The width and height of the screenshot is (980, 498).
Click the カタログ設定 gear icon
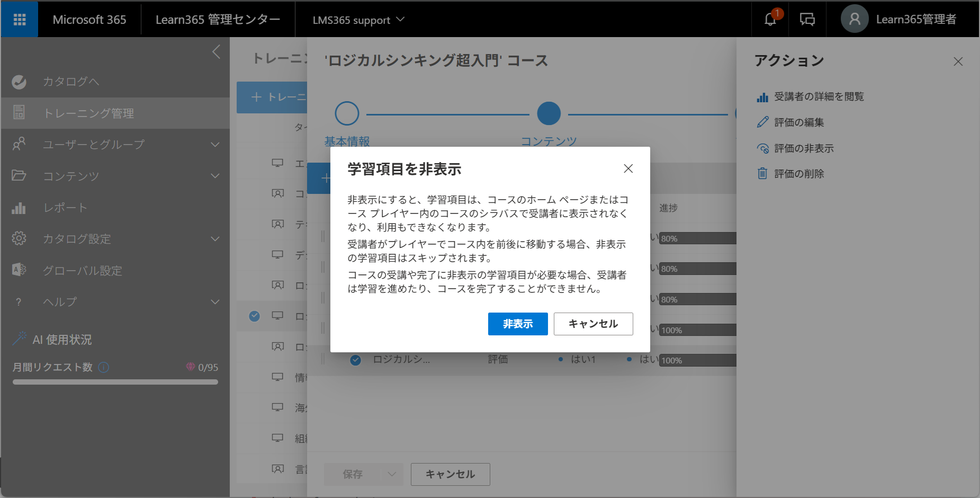pos(19,238)
